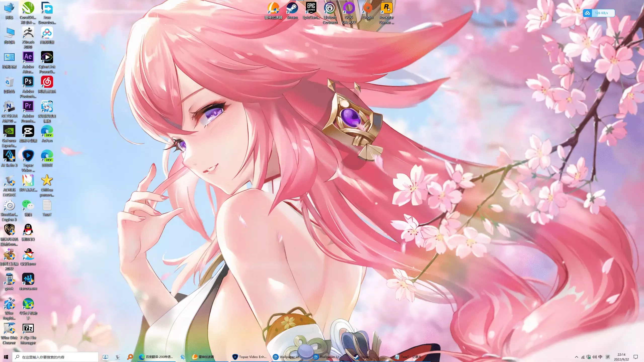Image resolution: width=644 pixels, height=362 pixels.
Task: Open the clock showing 22:14
Action: pos(621,357)
